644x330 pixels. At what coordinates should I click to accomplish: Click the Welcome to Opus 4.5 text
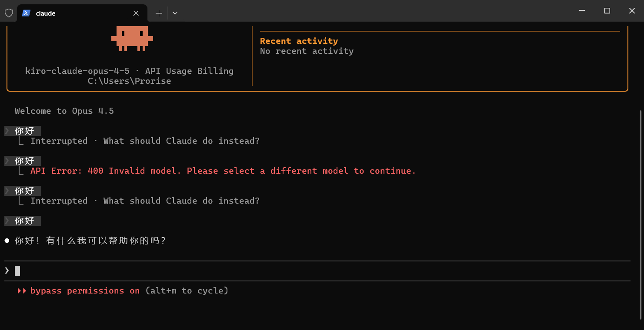(x=64, y=111)
